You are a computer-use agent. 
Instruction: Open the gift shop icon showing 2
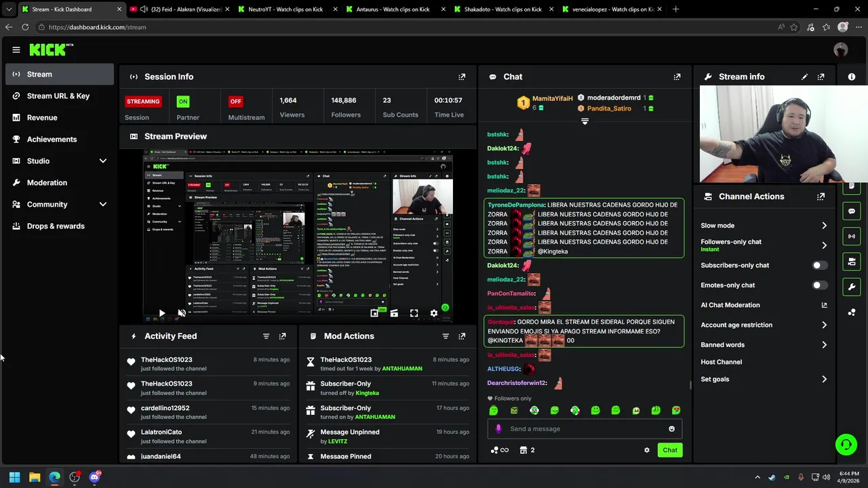tap(527, 450)
